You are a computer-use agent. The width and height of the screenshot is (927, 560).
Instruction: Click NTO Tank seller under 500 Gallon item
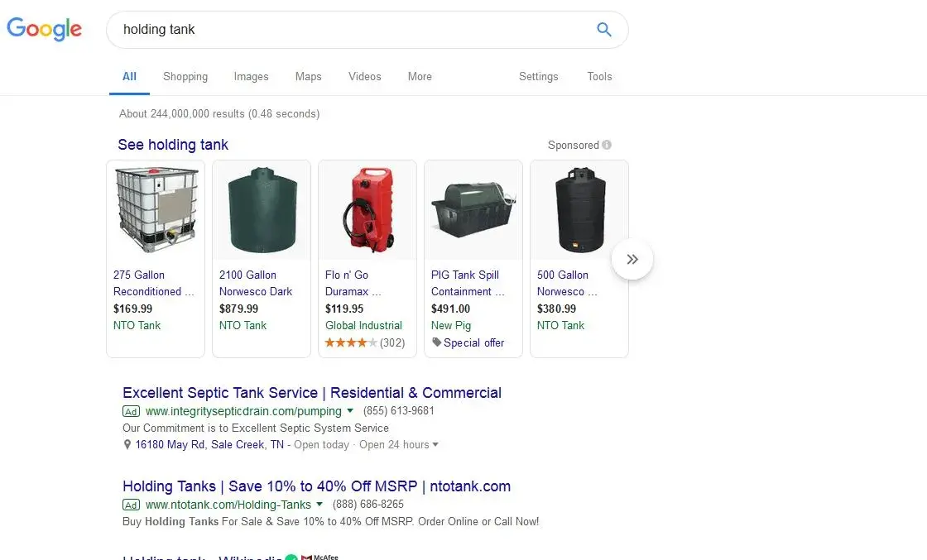click(x=560, y=325)
